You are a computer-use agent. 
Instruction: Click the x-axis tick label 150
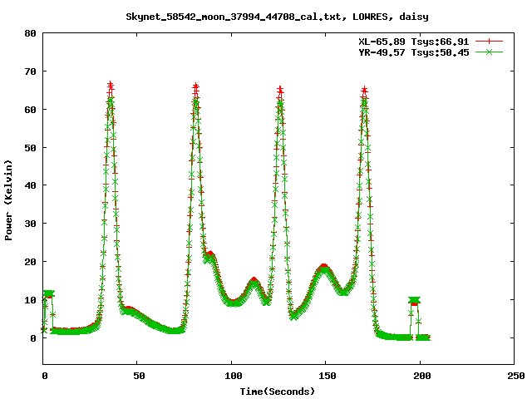tap(327, 376)
